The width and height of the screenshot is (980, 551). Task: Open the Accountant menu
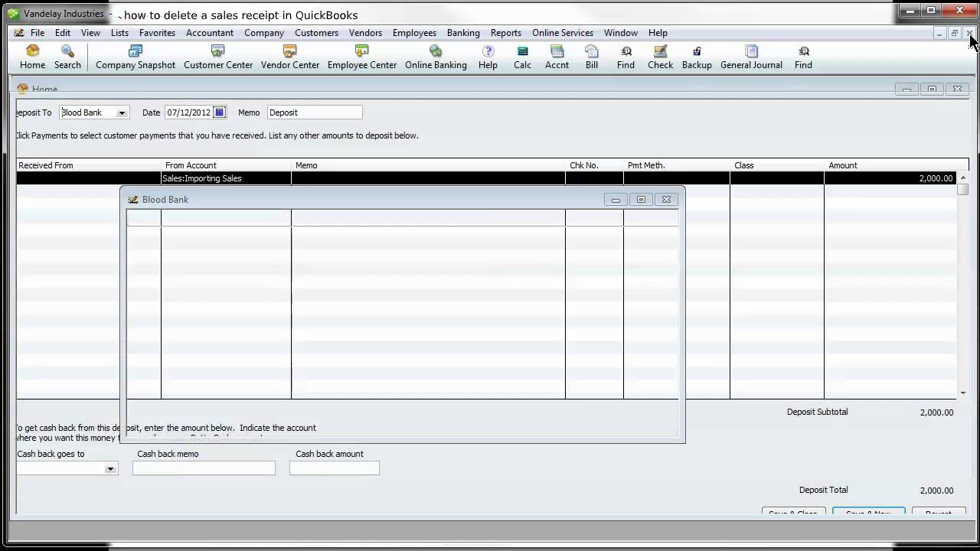[x=209, y=33]
